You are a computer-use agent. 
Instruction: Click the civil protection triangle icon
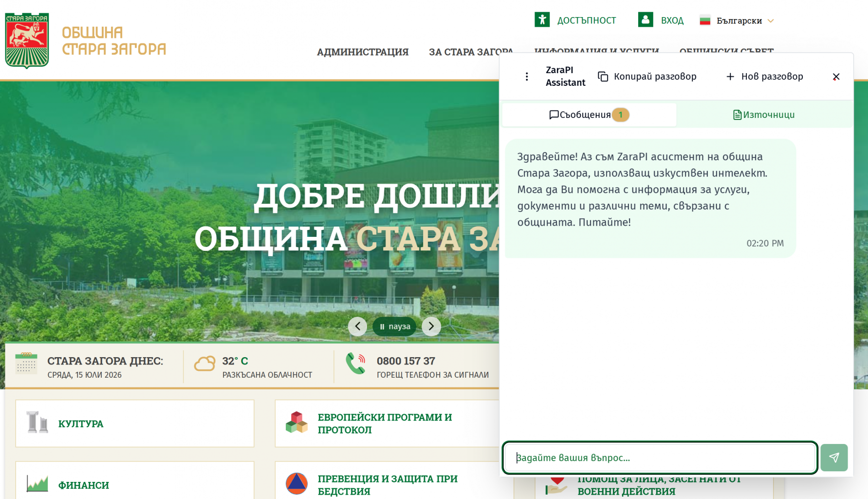coord(296,483)
